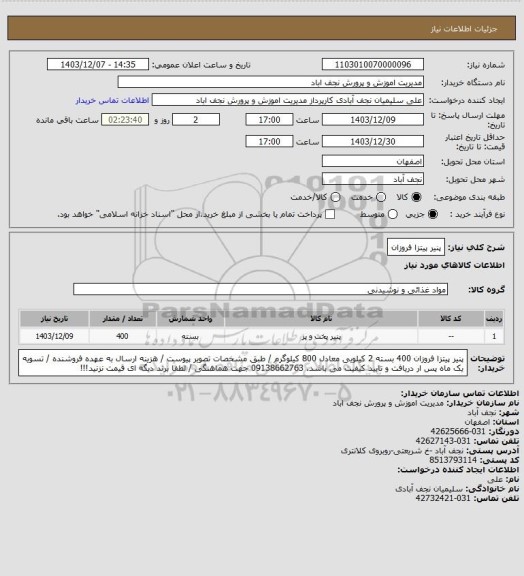Screen dimensions: 524x576
Task: Click the response deadline hour 17:00 field
Action: 269,120
